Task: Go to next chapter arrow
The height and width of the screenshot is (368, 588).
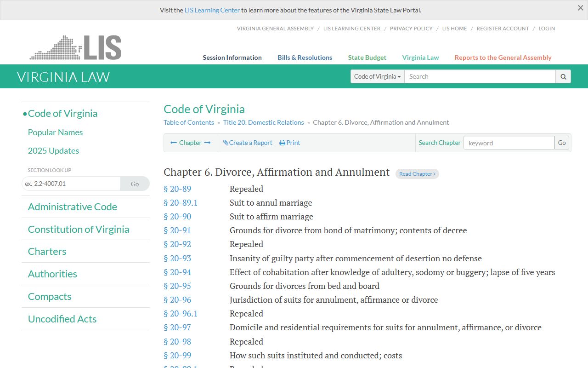Action: click(207, 143)
